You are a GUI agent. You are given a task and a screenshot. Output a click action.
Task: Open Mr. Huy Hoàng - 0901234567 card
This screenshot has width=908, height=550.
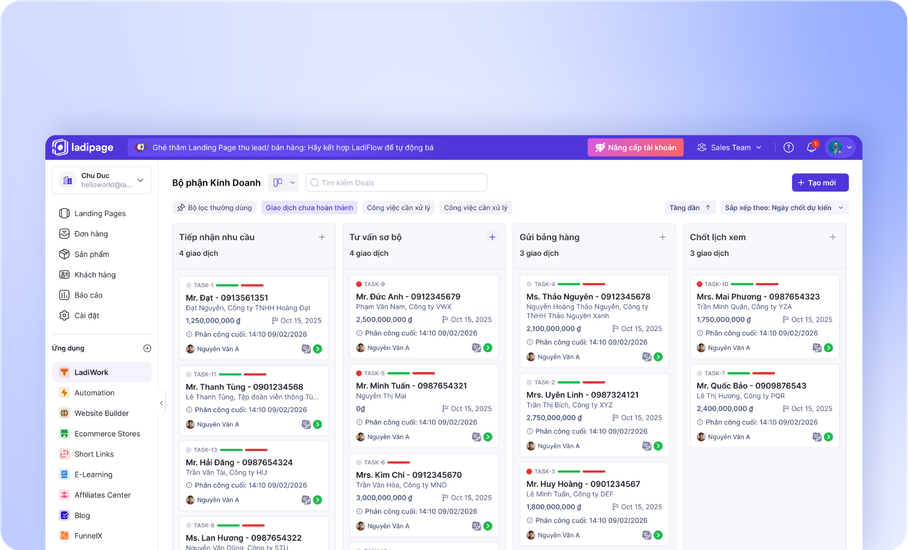(x=594, y=504)
